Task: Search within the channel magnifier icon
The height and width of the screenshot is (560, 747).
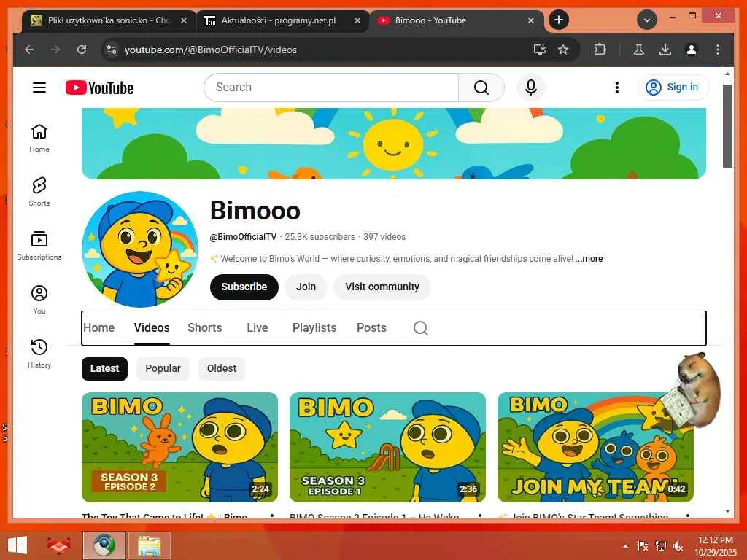Action: [x=421, y=327]
